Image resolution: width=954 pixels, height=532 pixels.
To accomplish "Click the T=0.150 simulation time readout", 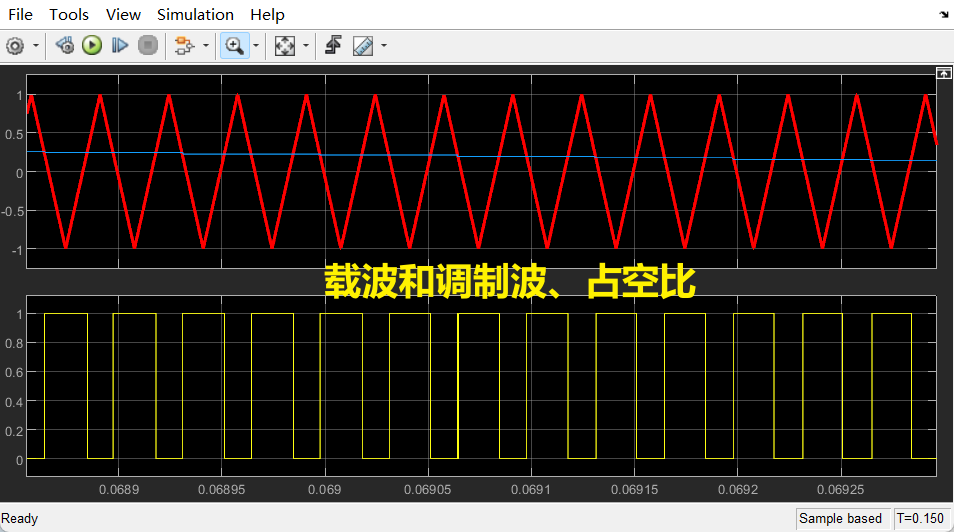I will click(x=920, y=519).
